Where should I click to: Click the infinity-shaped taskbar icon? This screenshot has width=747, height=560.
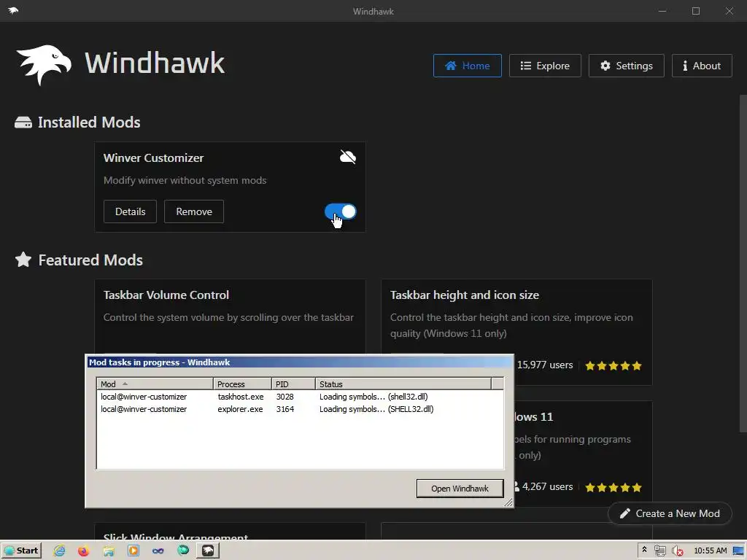(x=158, y=551)
